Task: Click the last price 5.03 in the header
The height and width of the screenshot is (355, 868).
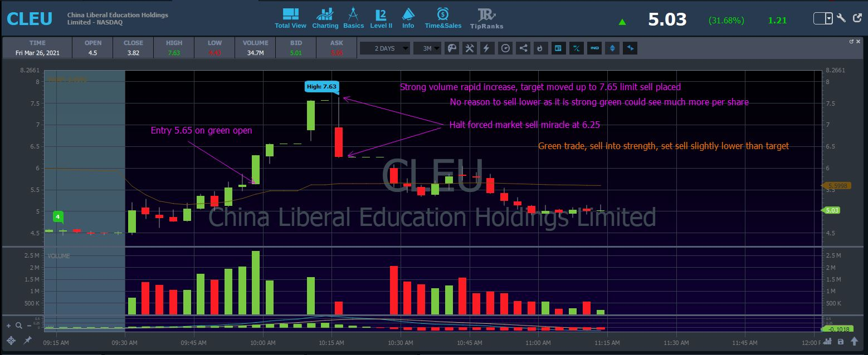Action: tap(667, 20)
